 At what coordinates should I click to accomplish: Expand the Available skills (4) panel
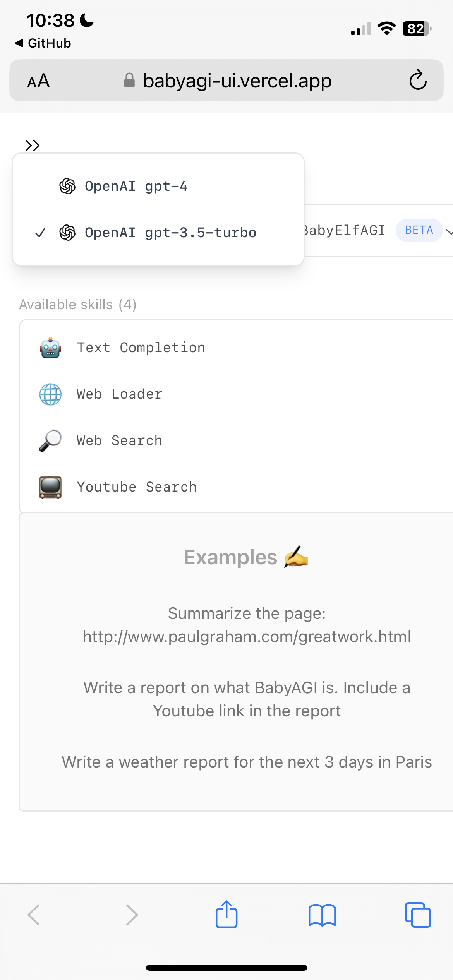(78, 304)
